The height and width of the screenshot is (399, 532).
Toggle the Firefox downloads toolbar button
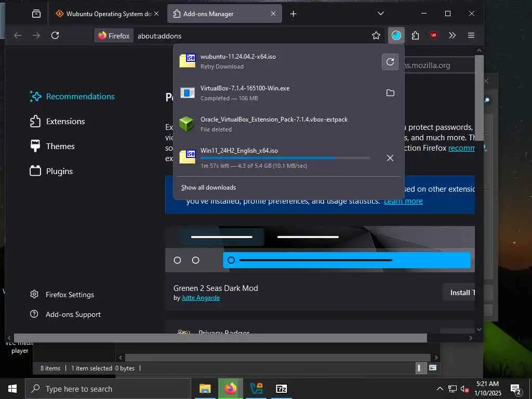[x=396, y=35]
